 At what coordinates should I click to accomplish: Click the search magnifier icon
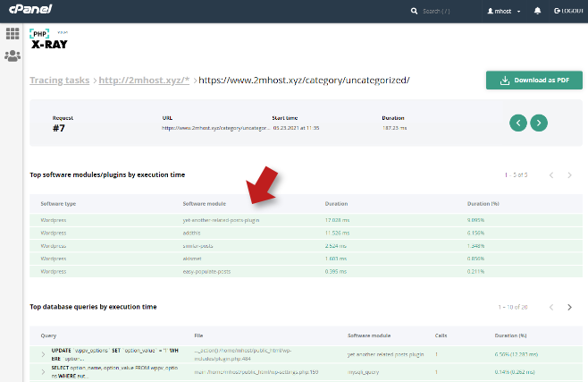(x=414, y=11)
